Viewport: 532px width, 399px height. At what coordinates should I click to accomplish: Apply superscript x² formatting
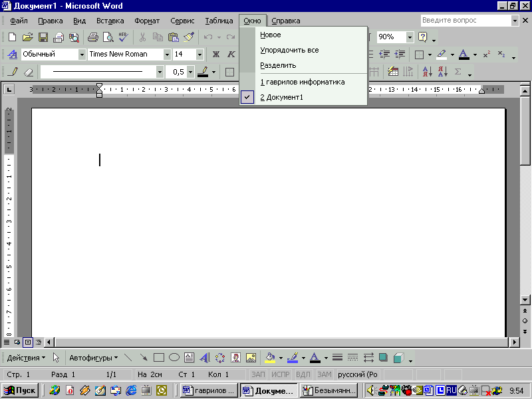pyautogui.click(x=487, y=55)
